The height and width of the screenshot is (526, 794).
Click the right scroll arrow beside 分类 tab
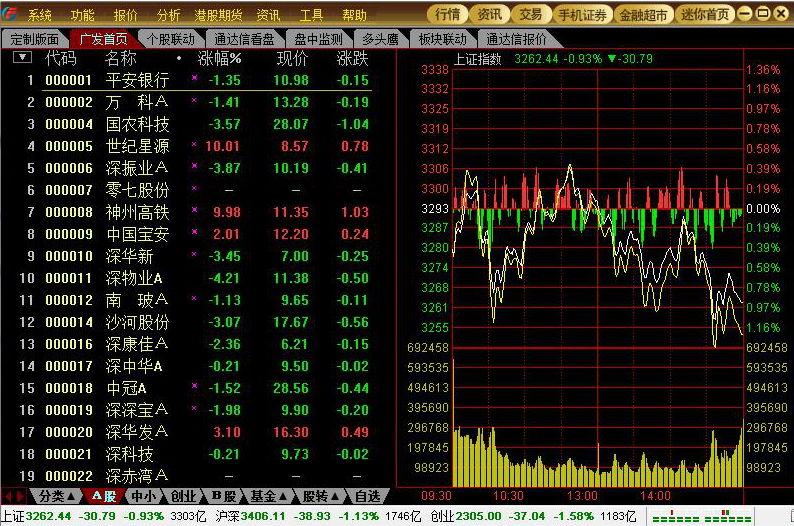coord(21,496)
